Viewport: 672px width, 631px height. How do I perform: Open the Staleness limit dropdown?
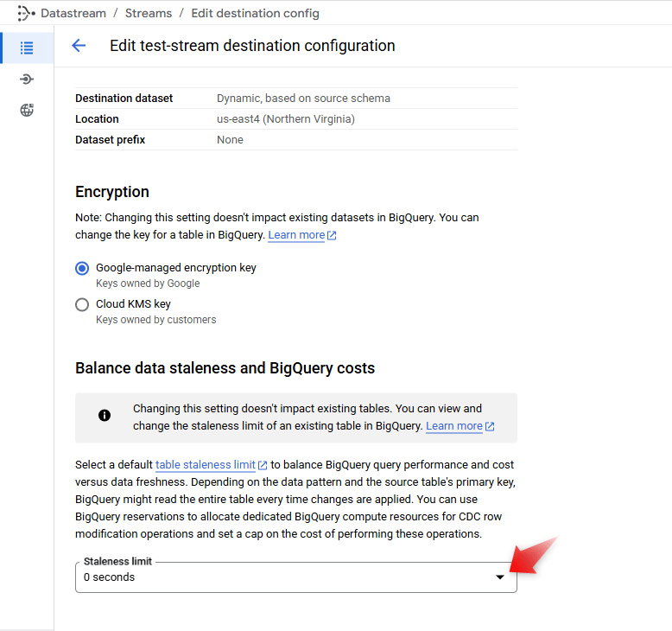pos(296,577)
